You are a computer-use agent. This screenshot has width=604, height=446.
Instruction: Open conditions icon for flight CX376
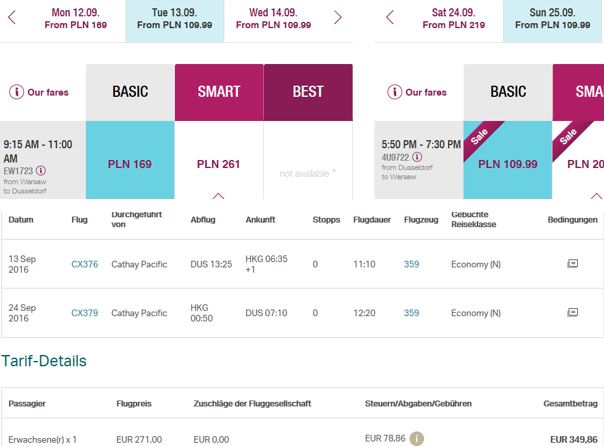[x=573, y=263]
